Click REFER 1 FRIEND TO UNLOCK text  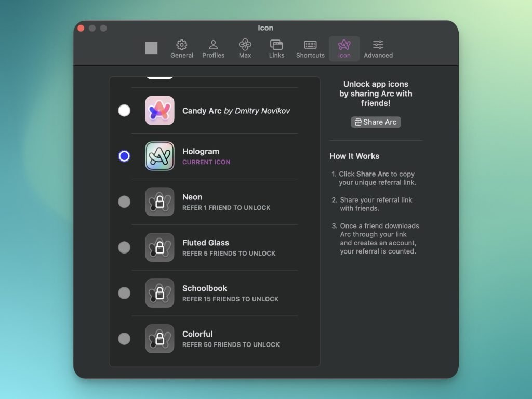coord(227,208)
